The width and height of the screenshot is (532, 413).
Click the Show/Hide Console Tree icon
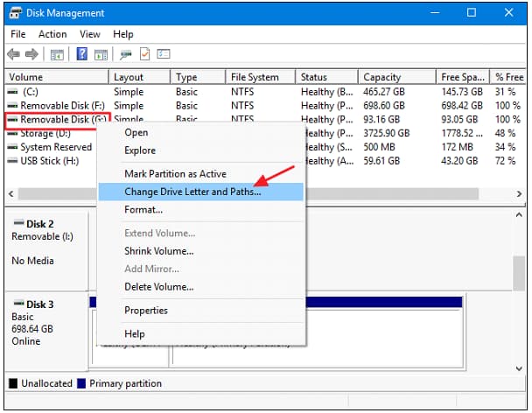coord(57,54)
